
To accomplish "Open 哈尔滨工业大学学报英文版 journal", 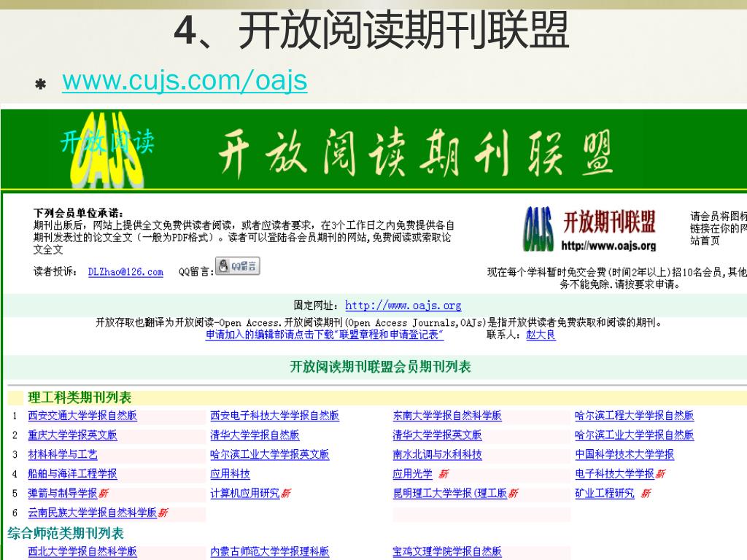I will [270, 455].
